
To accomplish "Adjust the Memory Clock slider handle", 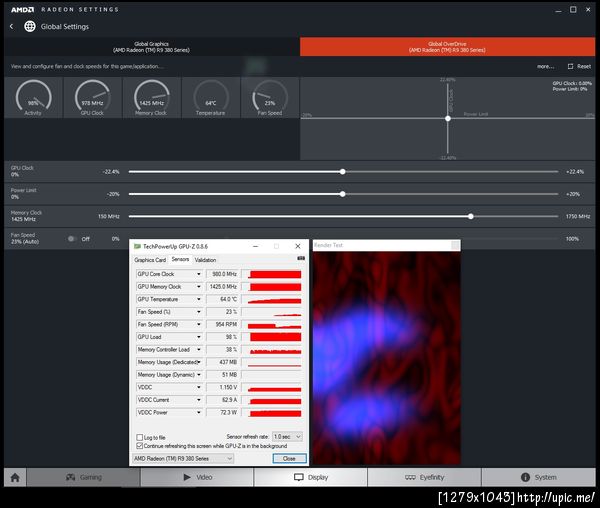I will pyautogui.click(x=471, y=217).
